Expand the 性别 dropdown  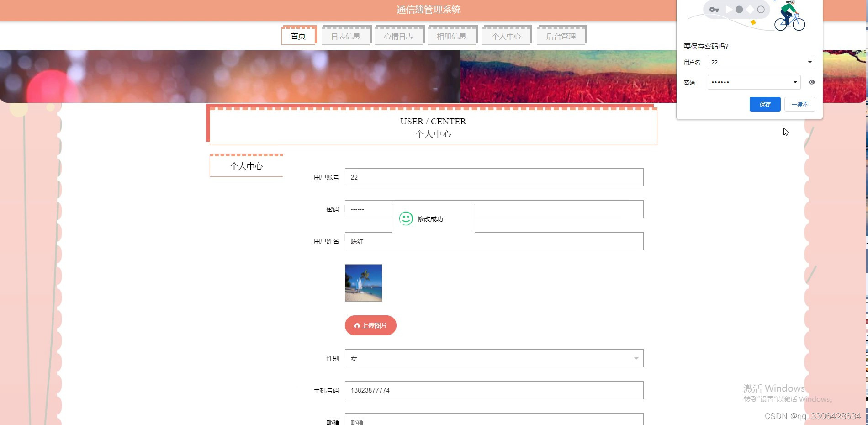[494, 358]
